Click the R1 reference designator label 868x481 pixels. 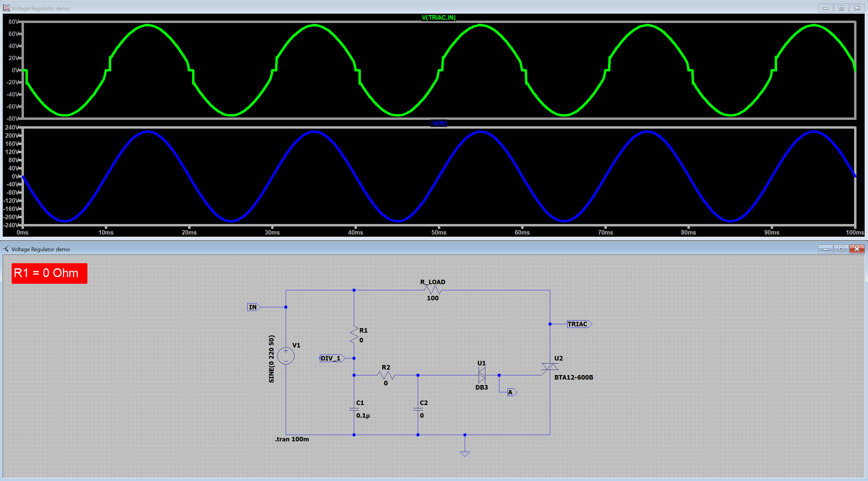point(363,331)
